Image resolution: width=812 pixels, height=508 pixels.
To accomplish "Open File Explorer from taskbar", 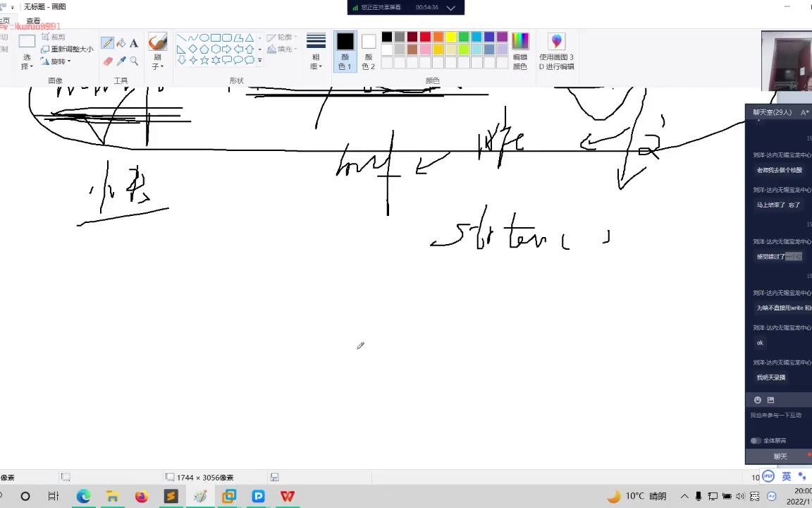I will [112, 496].
